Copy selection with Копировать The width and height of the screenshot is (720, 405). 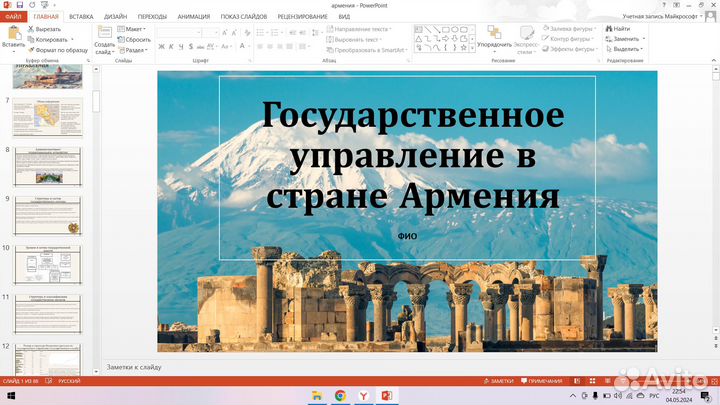(x=48, y=39)
